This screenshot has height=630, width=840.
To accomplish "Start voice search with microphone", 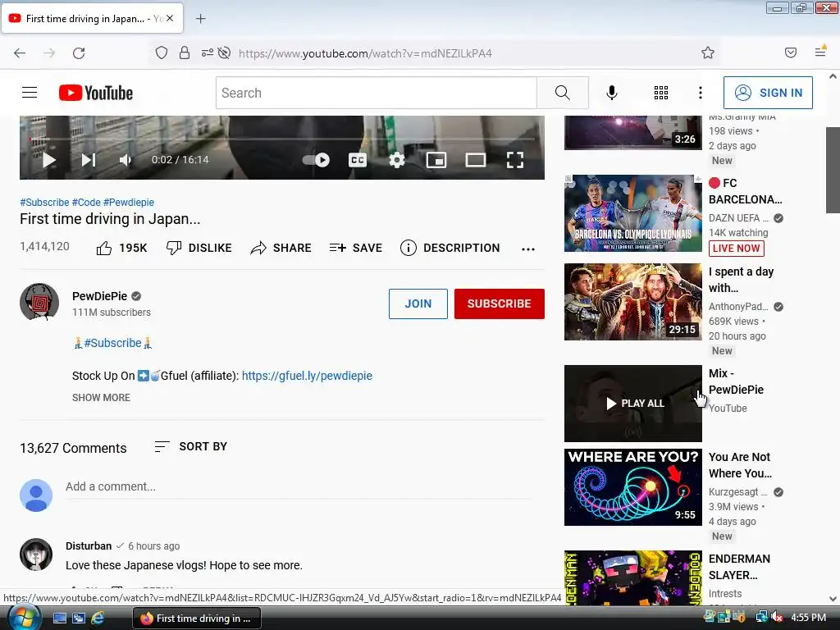I will click(611, 93).
